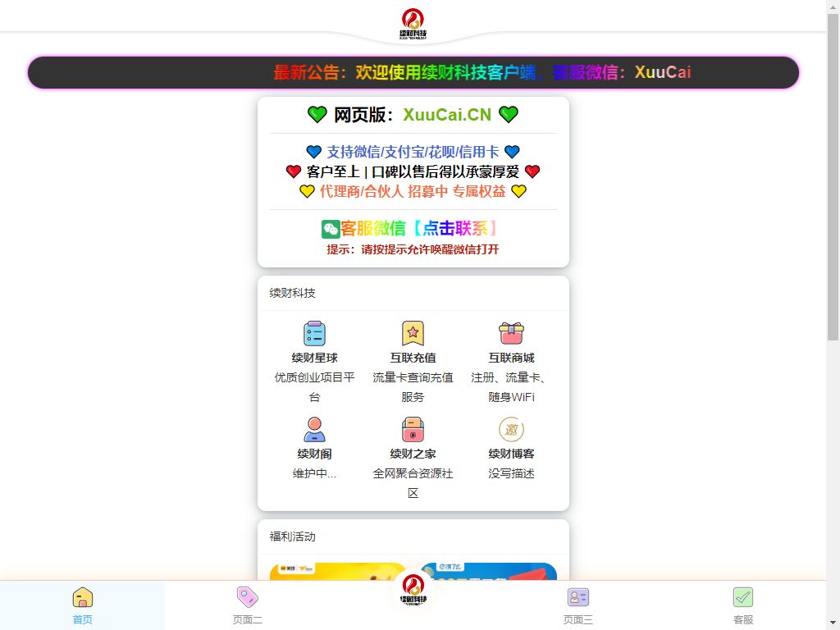Click the 支持微信/支付宝/花呗/信用卡 line
The height and width of the screenshot is (630, 840).
pos(413,152)
